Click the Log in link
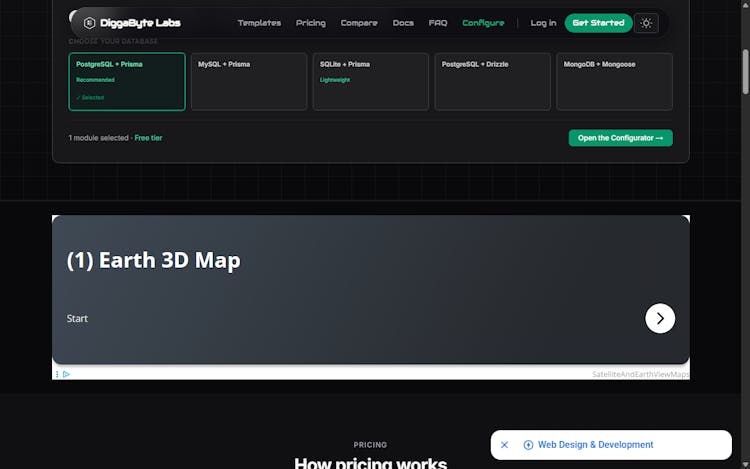Image resolution: width=750 pixels, height=469 pixels. pos(543,23)
